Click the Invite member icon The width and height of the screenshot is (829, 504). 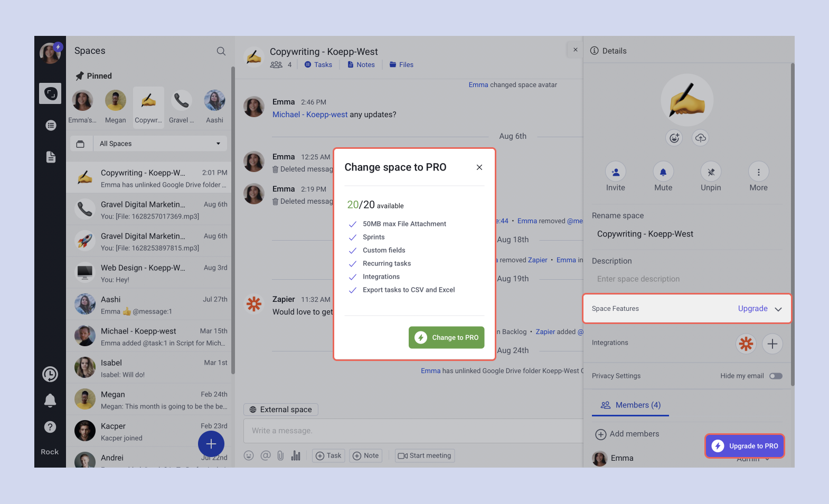coord(616,172)
